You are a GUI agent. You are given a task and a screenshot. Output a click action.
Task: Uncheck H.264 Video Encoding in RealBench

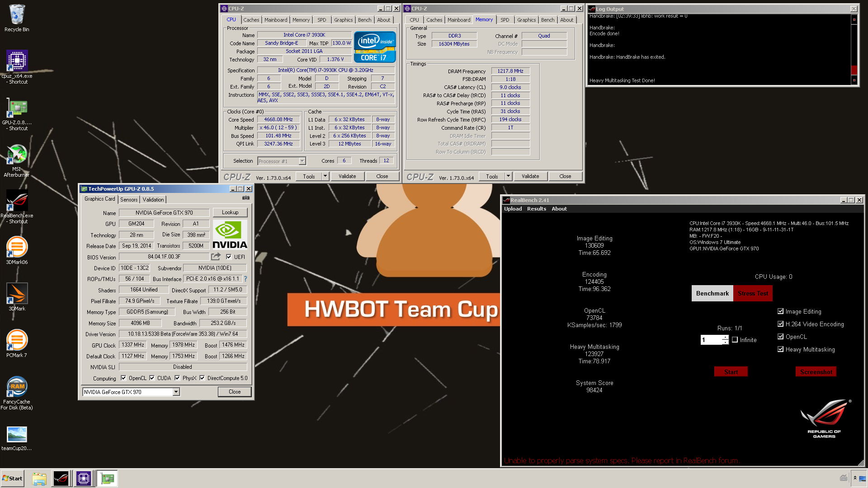coord(780,324)
